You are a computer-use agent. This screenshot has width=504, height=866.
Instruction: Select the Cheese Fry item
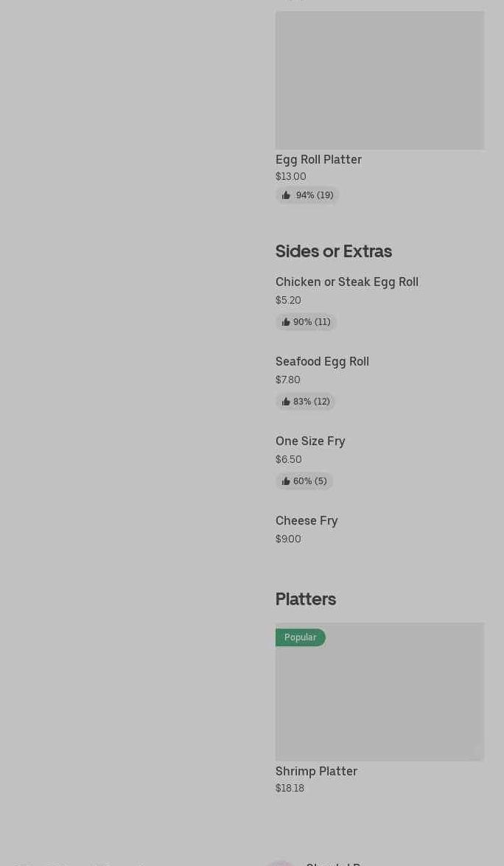point(307,520)
